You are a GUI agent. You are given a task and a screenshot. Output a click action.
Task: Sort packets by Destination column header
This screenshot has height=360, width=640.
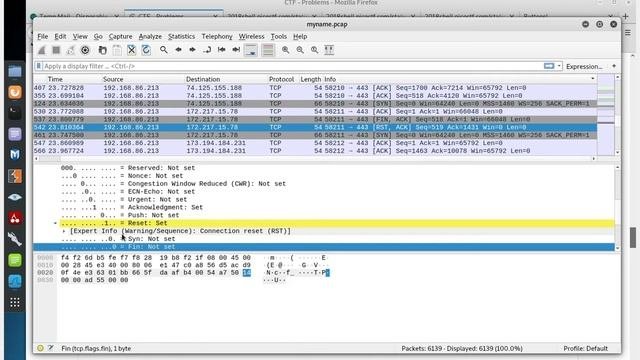(x=203, y=79)
